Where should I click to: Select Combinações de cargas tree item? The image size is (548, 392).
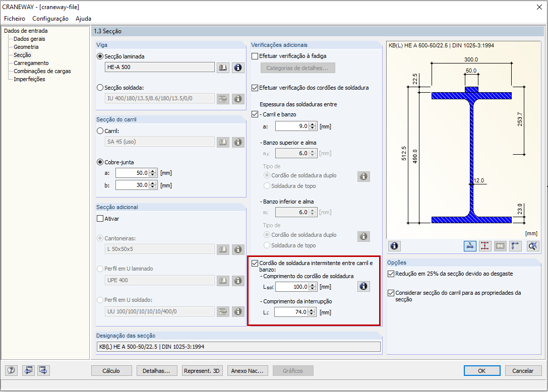[42, 71]
